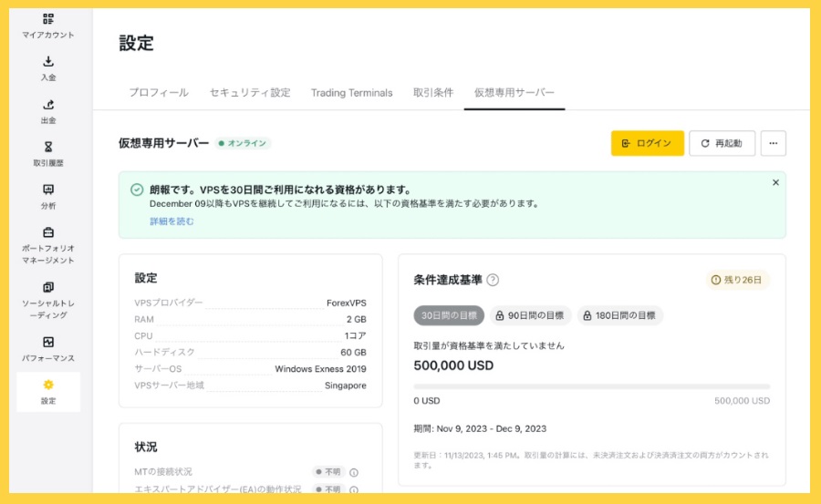821x504 pixels.
Task: Click the yellow ログイン button
Action: (647, 143)
